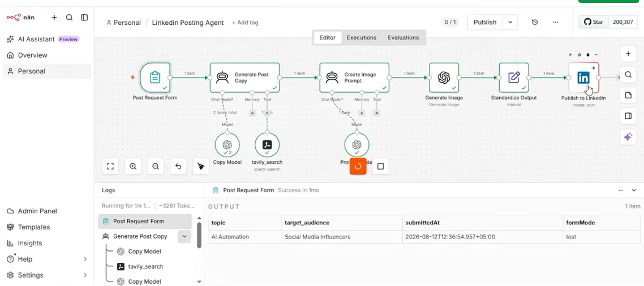Add sticky note from canvas sidebar
This screenshot has width=644, height=286.
click(628, 95)
